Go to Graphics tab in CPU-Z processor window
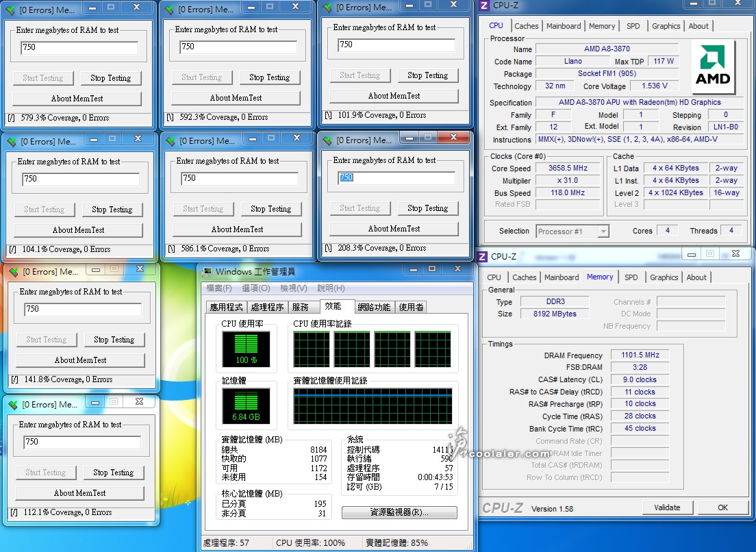Image resolution: width=756 pixels, height=552 pixels. click(666, 26)
